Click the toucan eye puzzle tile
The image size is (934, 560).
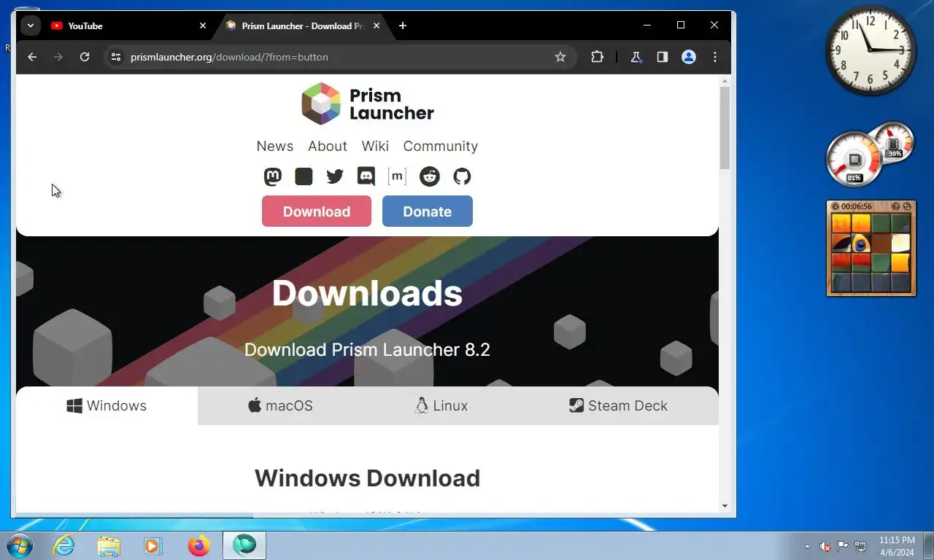click(861, 244)
